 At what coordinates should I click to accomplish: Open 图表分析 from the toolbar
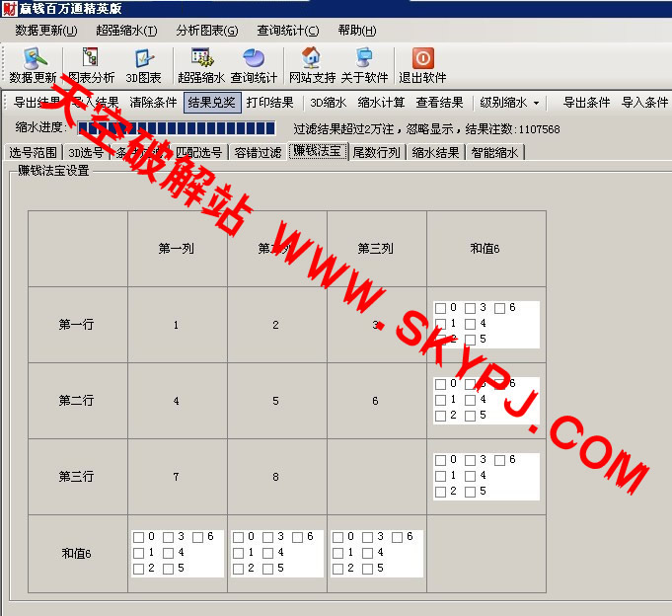coord(91,59)
